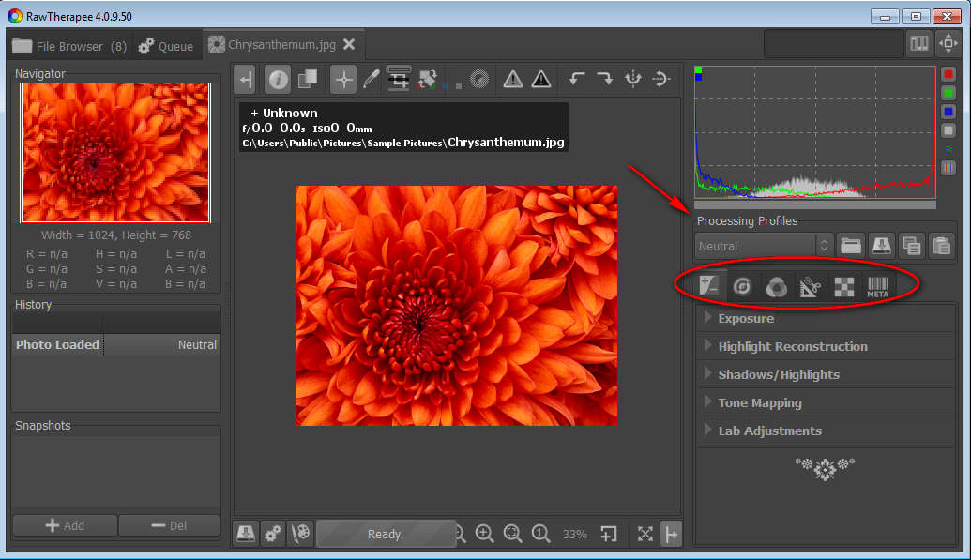Flip the image horizontally
Screen dimensions: 971x560
point(661,80)
